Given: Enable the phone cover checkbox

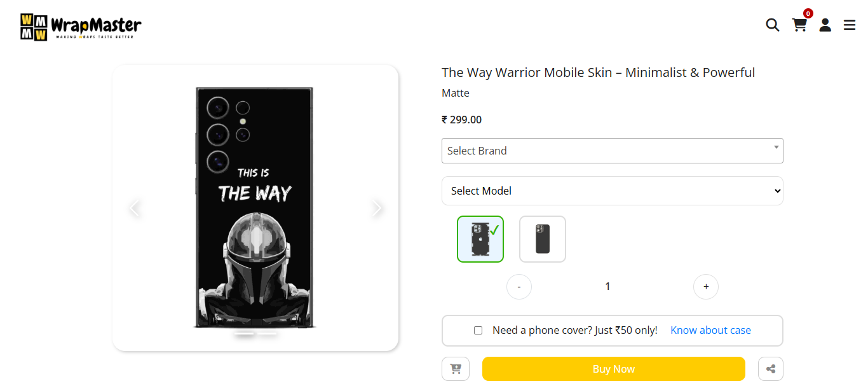Looking at the screenshot, I should (478, 330).
